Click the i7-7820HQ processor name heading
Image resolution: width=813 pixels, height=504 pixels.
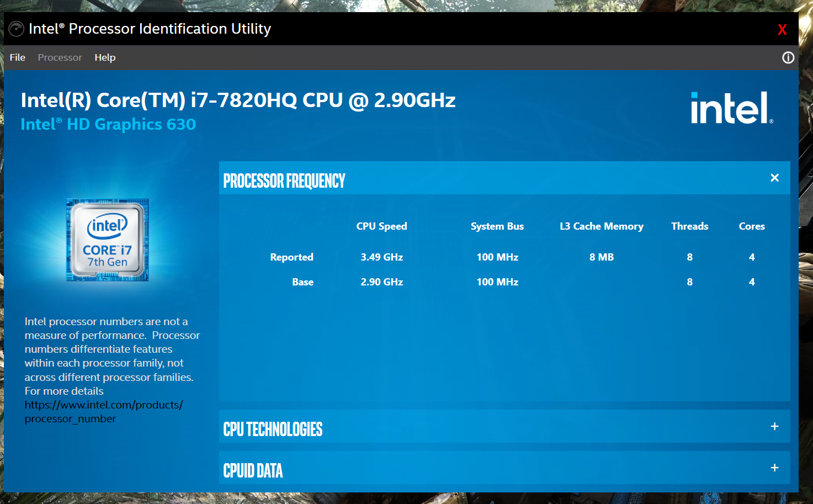[238, 100]
